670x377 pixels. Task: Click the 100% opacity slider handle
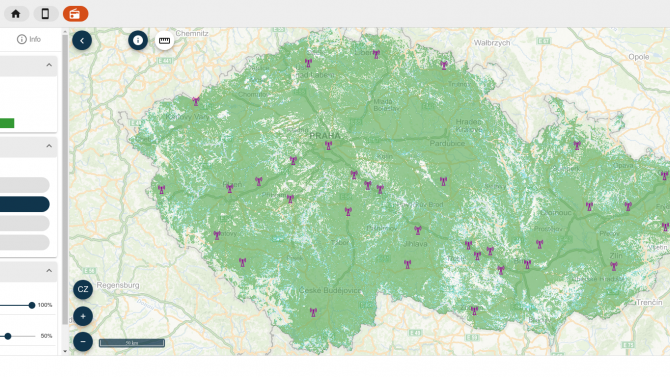32,305
